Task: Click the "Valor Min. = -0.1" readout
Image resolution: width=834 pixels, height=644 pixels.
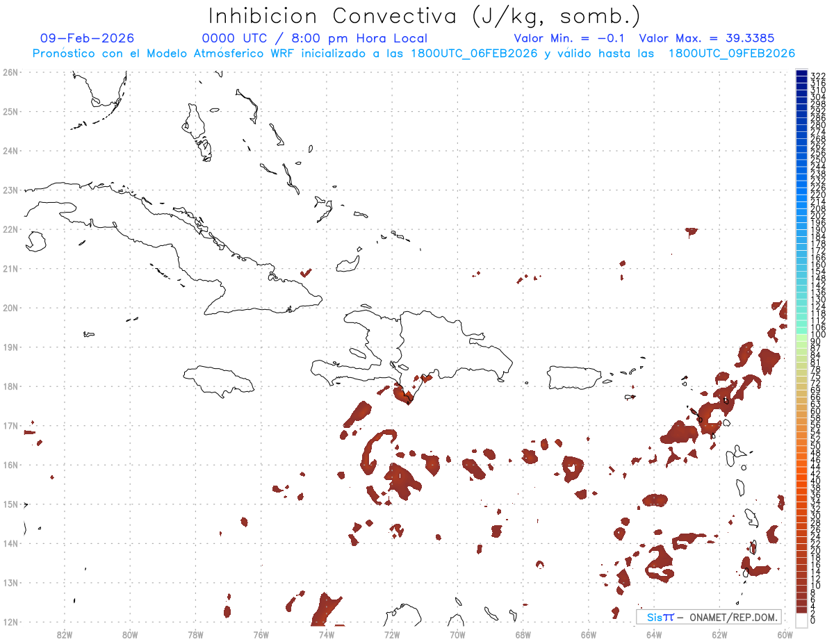Action: click(571, 38)
